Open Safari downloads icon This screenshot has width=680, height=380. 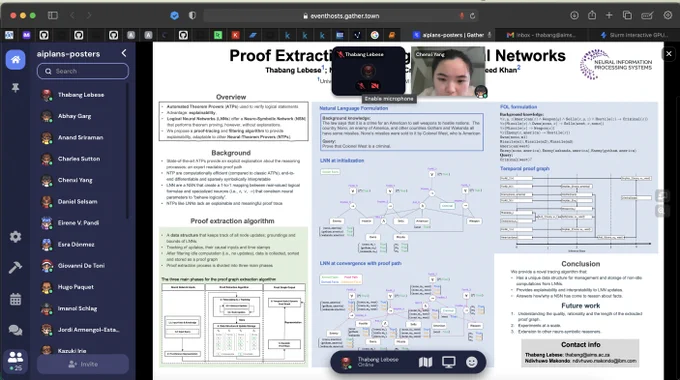click(574, 16)
